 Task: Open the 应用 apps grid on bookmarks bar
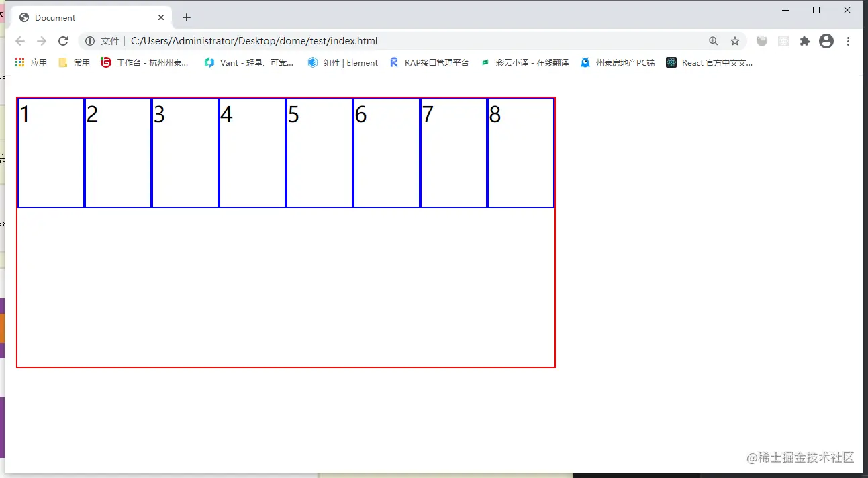[30, 62]
